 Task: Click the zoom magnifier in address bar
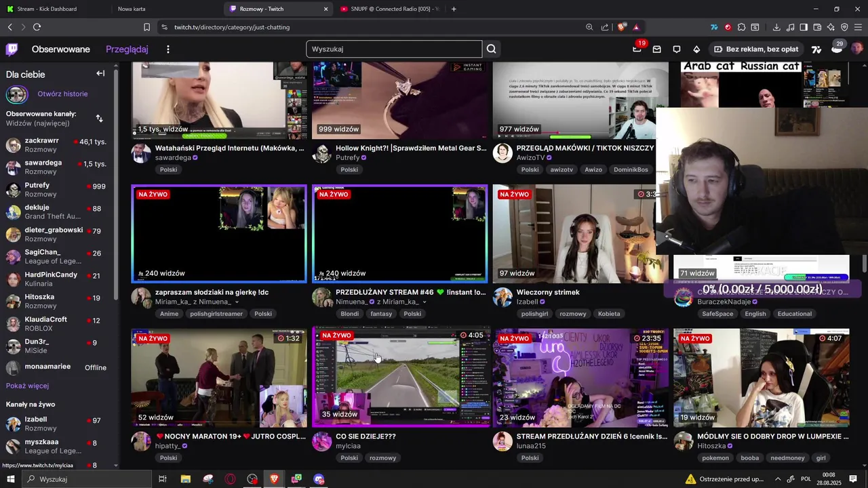click(589, 27)
